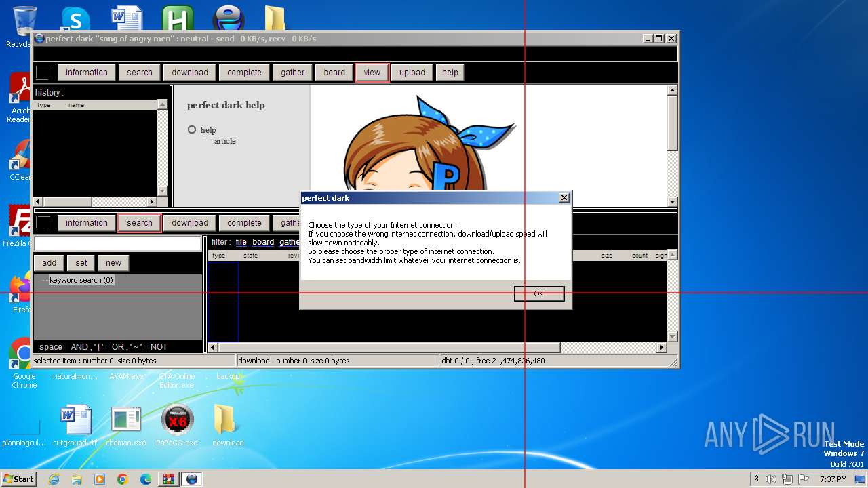Open lower pane information tab
The width and height of the screenshot is (868, 488).
click(86, 223)
